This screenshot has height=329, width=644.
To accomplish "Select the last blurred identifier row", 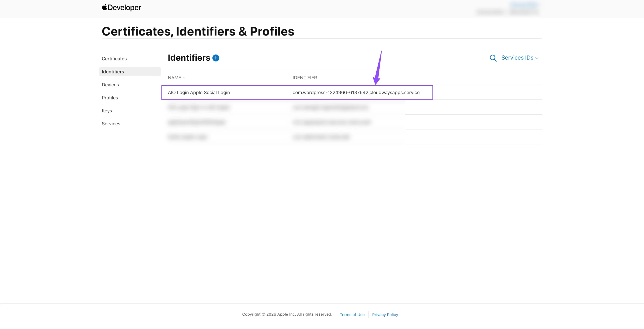I will [355, 137].
